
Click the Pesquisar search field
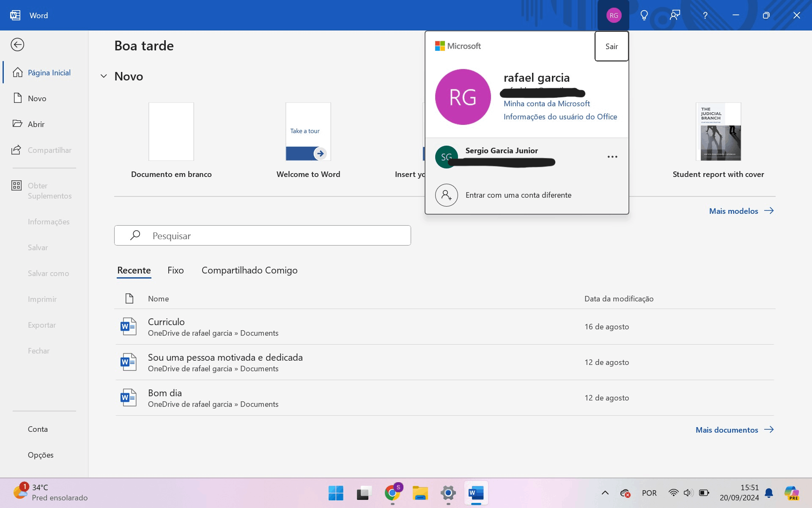[x=262, y=235]
